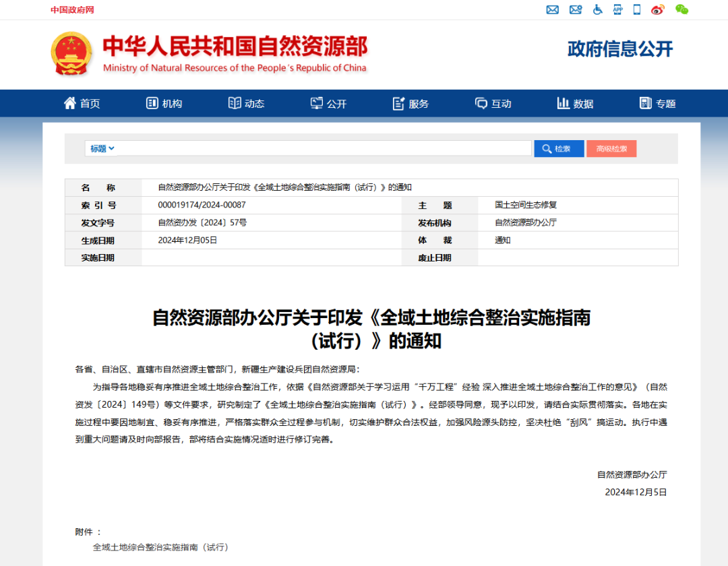The width and height of the screenshot is (728, 566).
Task: Click the newspaper icon beside 专题
Action: (645, 103)
